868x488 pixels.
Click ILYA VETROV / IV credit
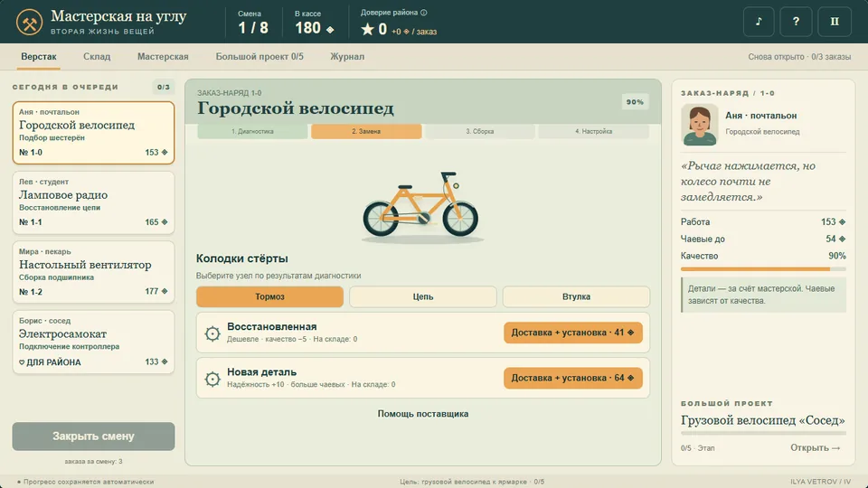820,482
